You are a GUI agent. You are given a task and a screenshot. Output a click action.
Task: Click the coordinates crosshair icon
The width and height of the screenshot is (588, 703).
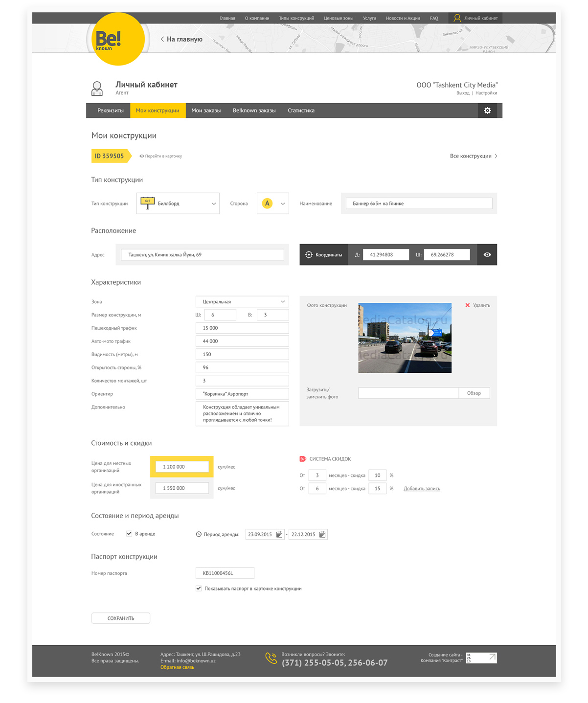tap(309, 254)
